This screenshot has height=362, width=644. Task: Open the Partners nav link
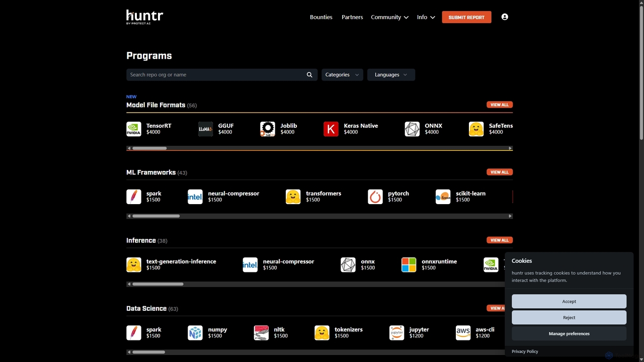(x=352, y=17)
